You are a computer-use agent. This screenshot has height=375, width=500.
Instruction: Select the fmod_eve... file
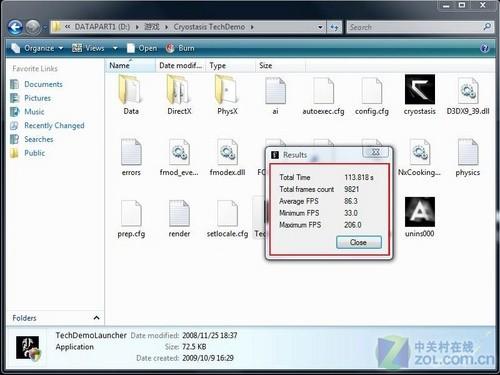(x=179, y=157)
